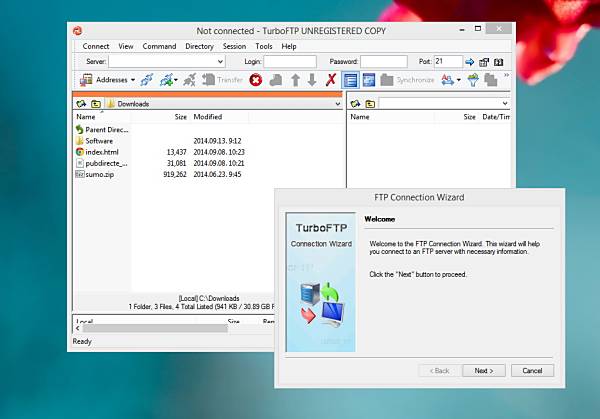This screenshot has height=419, width=600.
Task: Select the Parent Directory entry
Action: (x=102, y=130)
